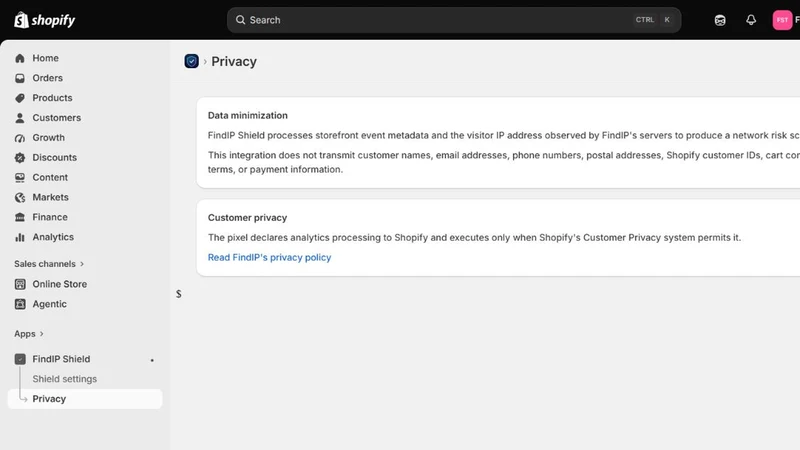Screen dimensions: 800x450
Task: Click the Analytics bar chart icon
Action: coord(20,237)
